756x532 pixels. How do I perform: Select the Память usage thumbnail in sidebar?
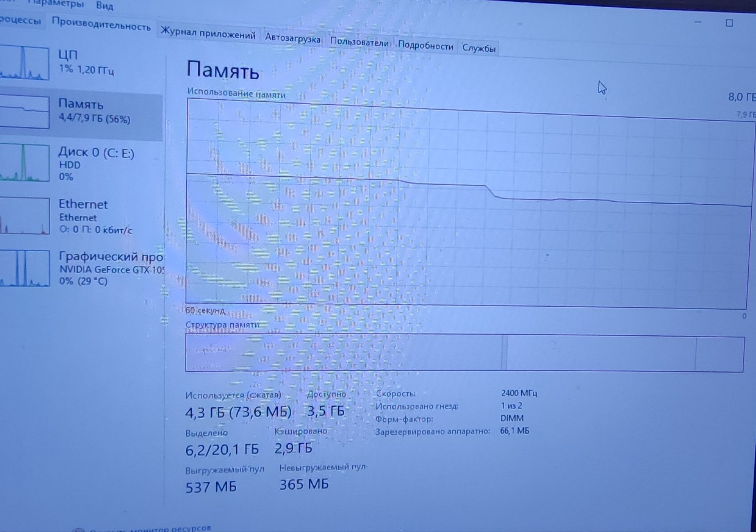click(x=23, y=111)
